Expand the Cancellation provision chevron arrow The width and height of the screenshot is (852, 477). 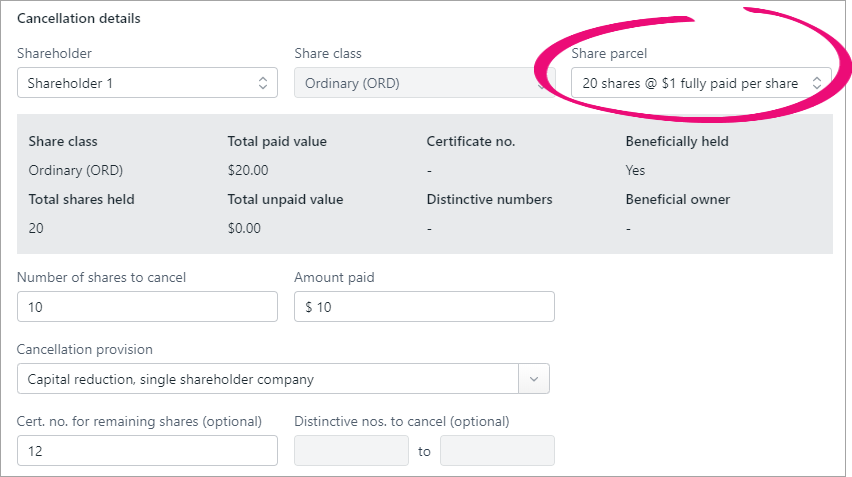(x=533, y=379)
